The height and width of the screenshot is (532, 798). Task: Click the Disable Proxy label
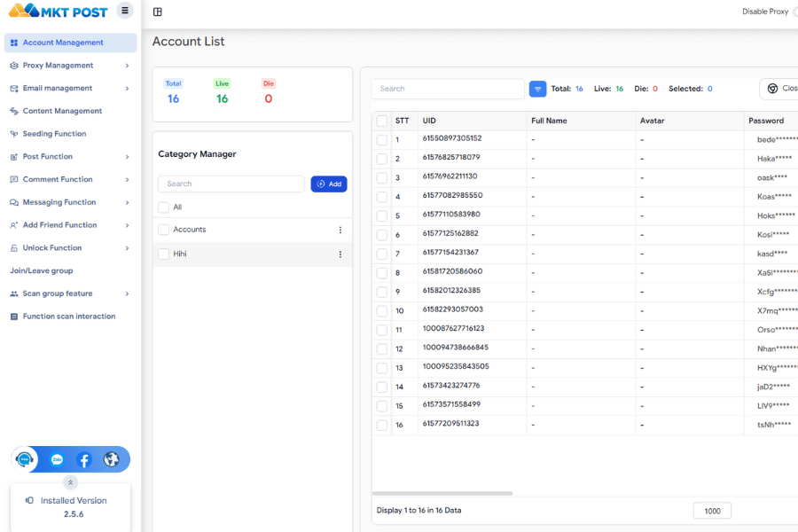point(765,12)
